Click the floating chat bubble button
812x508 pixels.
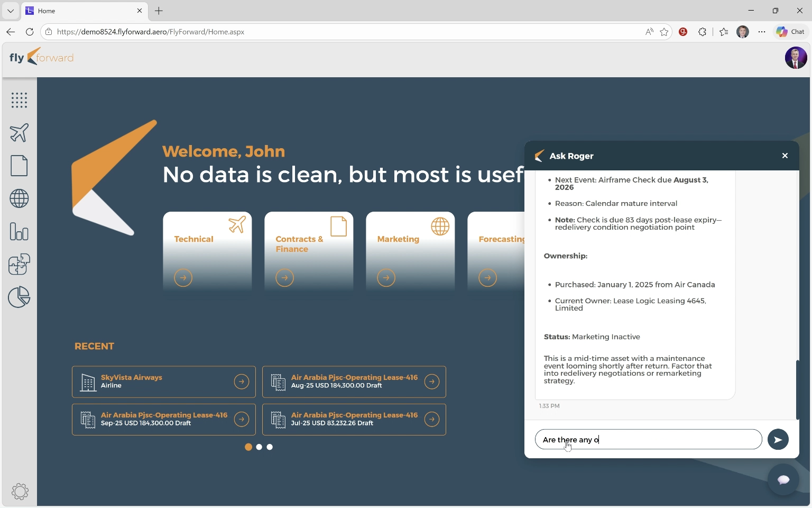pos(783,479)
